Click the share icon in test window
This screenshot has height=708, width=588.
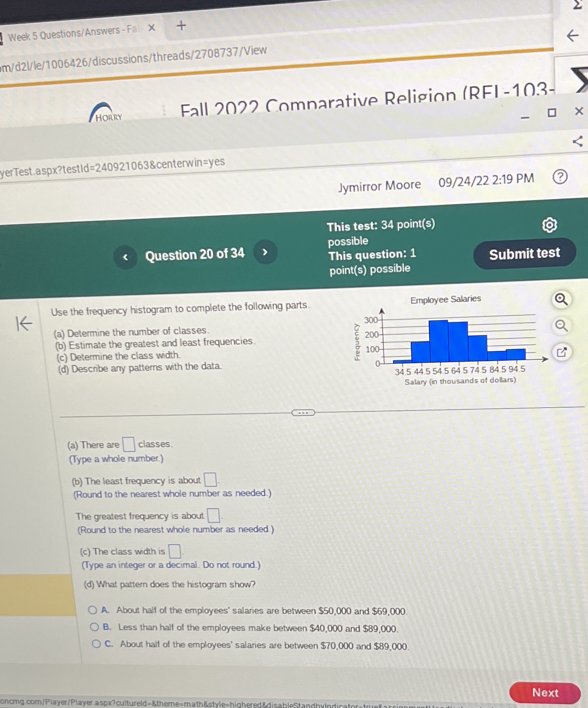coord(578,142)
